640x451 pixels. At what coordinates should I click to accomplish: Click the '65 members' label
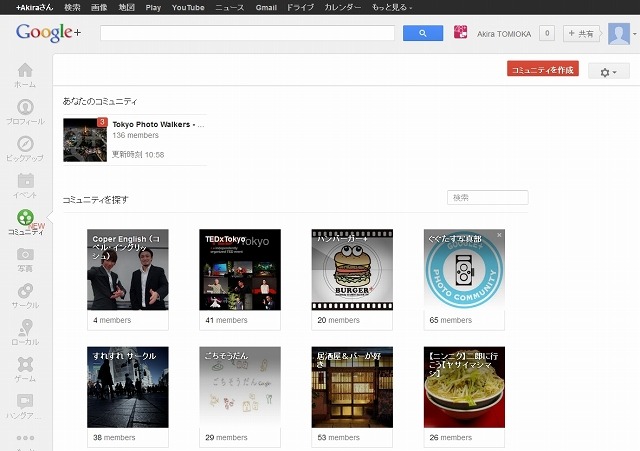point(451,320)
